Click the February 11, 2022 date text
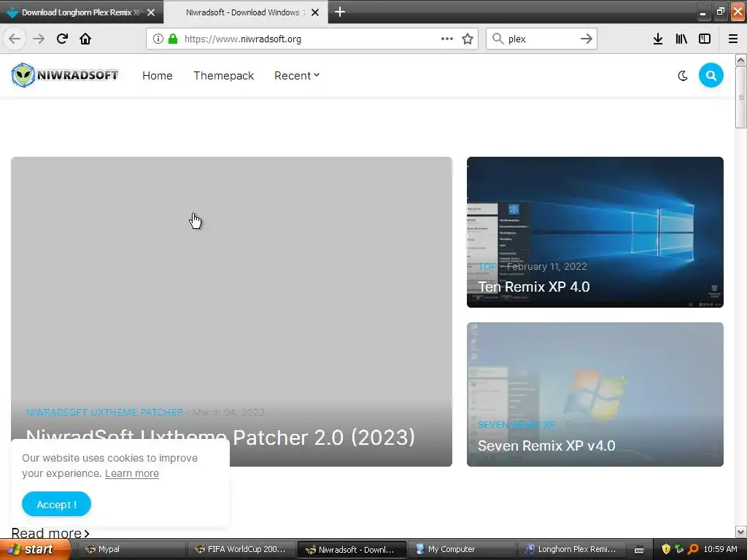 [547, 267]
